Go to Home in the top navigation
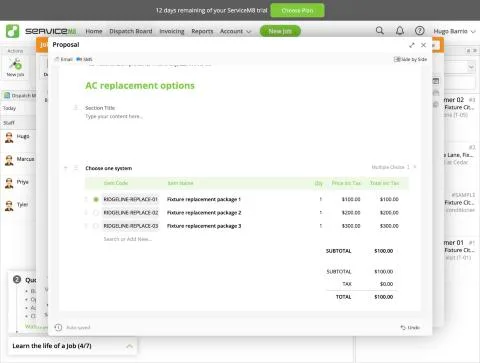 coord(94,31)
